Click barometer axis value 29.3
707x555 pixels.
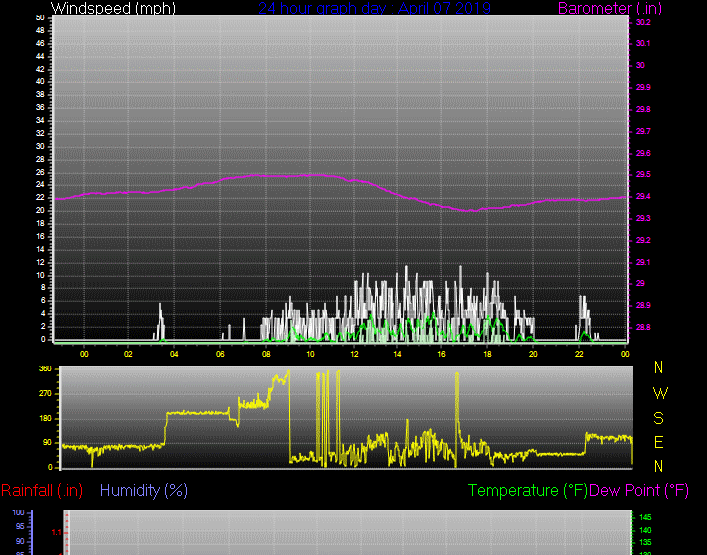(643, 218)
